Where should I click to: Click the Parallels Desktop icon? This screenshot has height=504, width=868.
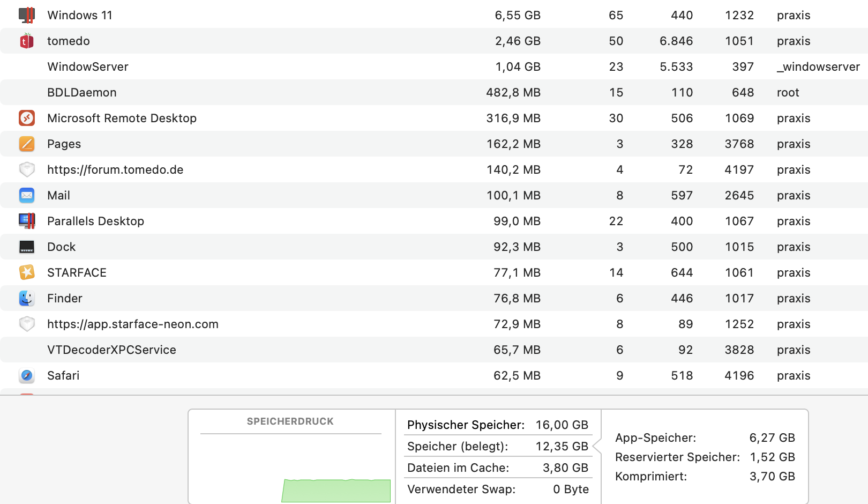coord(27,221)
